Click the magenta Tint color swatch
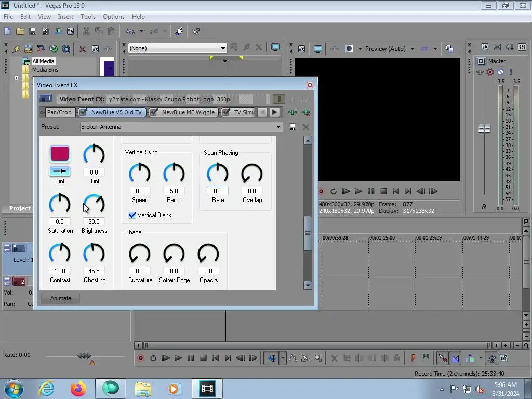532x399 pixels. coord(60,154)
